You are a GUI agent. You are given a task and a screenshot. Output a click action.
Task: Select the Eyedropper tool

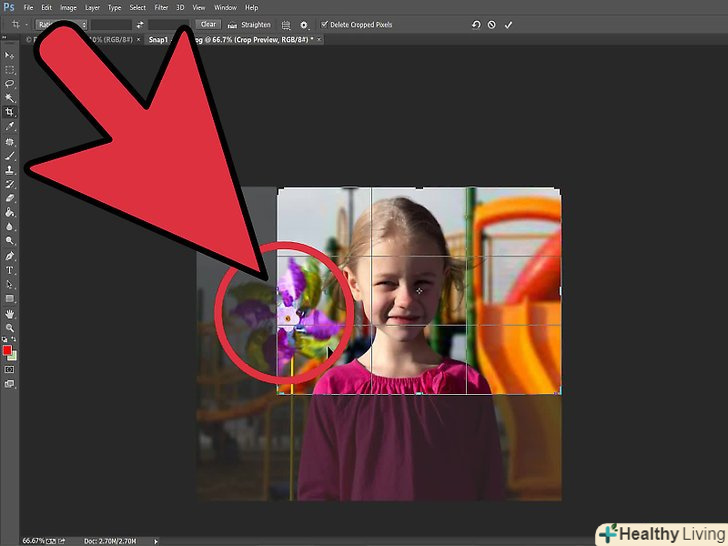click(10, 127)
